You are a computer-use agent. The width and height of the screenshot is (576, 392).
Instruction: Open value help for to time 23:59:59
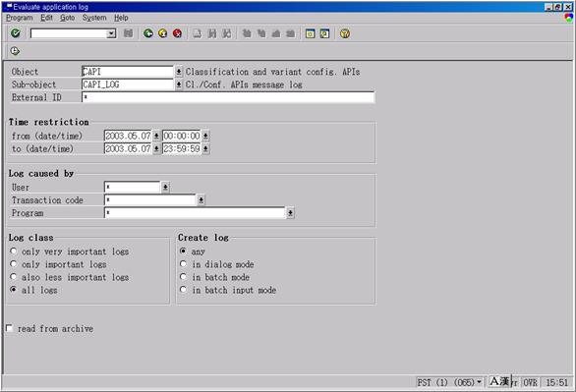point(205,148)
